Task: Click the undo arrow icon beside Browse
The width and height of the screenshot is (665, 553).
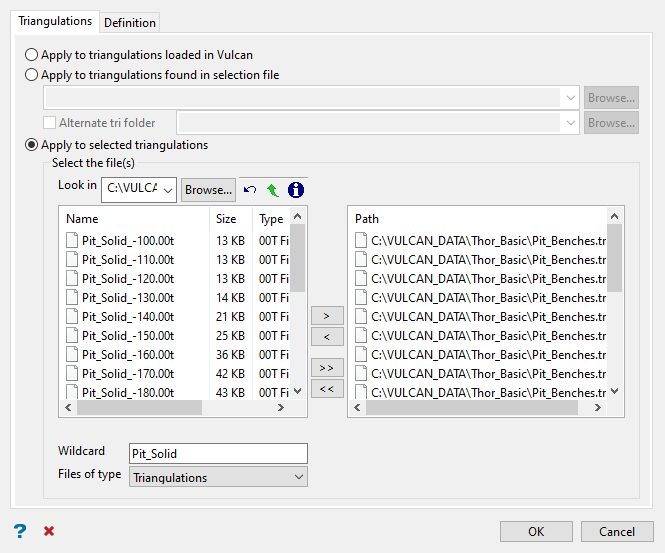Action: [250, 190]
